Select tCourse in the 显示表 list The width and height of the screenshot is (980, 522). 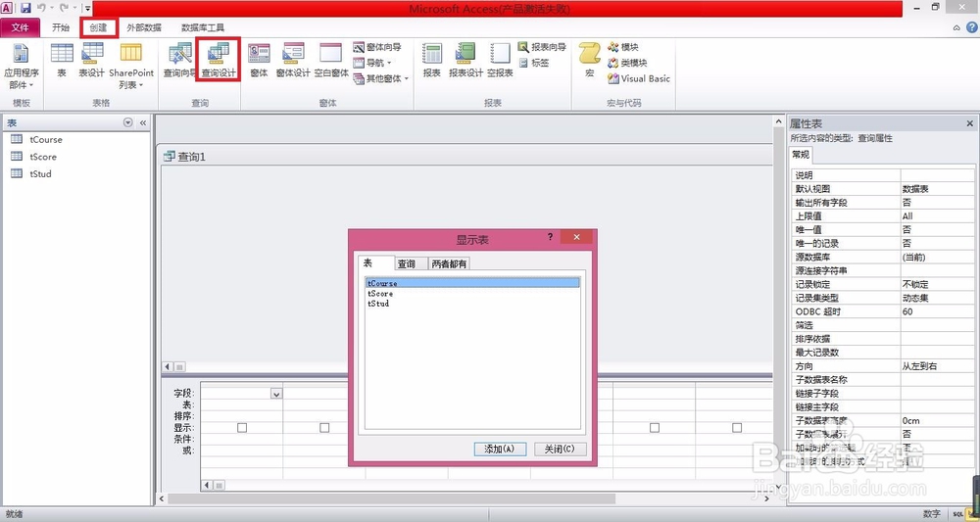472,283
